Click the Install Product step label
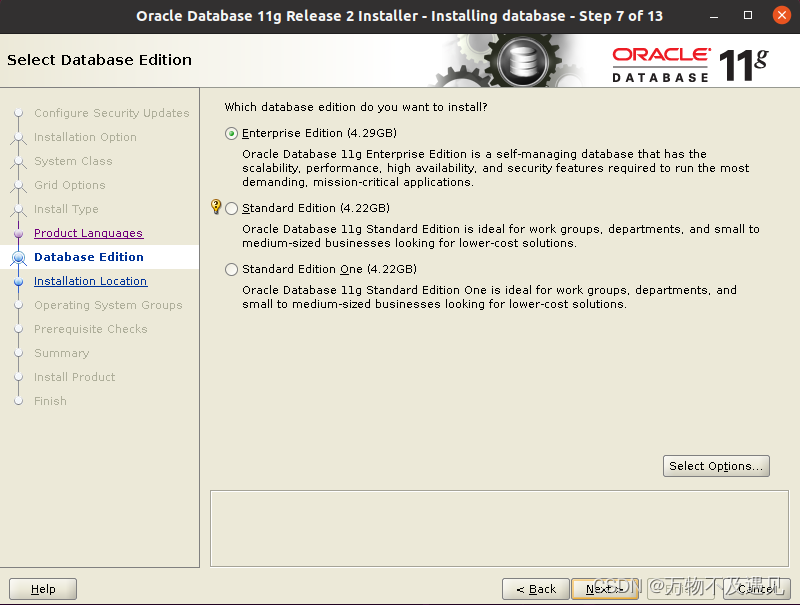The image size is (800, 605). 74,377
